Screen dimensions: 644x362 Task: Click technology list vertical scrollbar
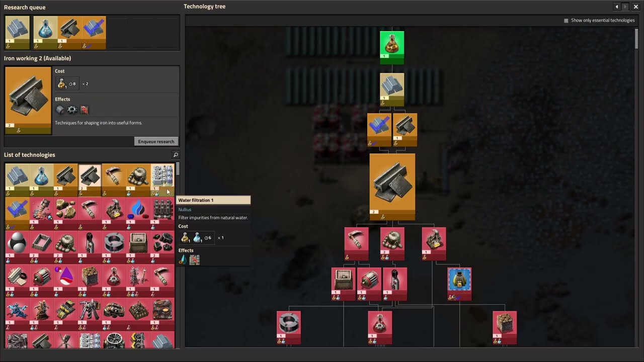(x=178, y=168)
